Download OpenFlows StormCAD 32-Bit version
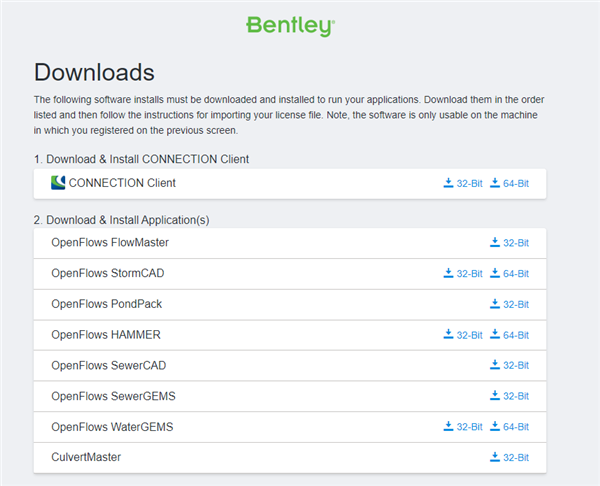Image resolution: width=600 pixels, height=486 pixels. tap(462, 273)
